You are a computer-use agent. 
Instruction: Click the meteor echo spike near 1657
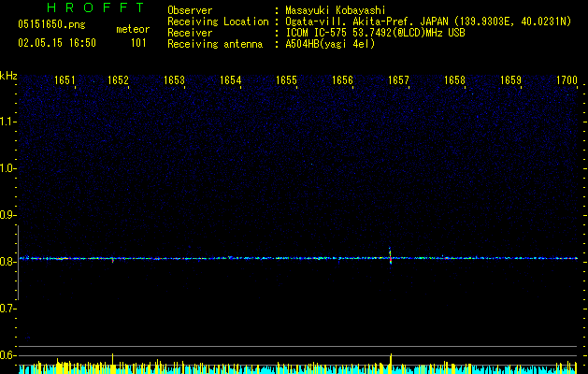pyautogui.click(x=391, y=256)
